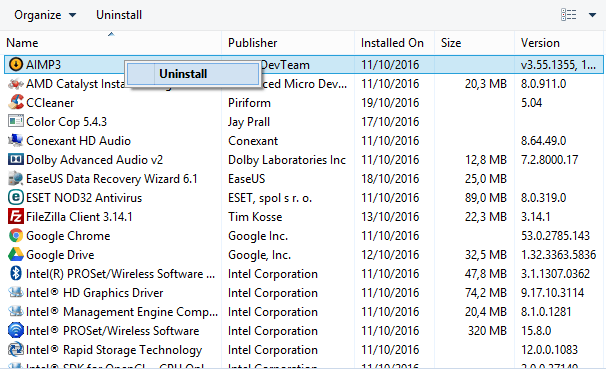
Task: Click publisher Google Inc. of Chrome
Action: point(258,236)
